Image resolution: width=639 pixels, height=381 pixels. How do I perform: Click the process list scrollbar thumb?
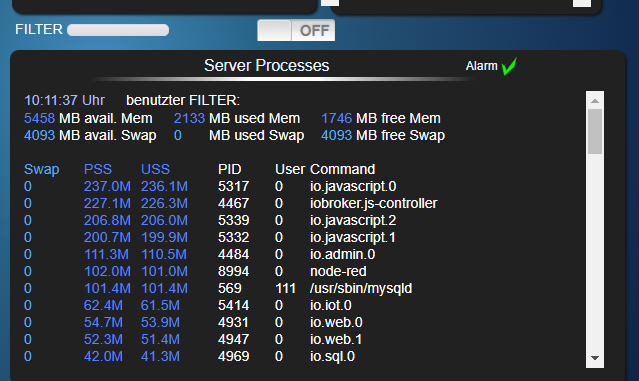(x=595, y=131)
